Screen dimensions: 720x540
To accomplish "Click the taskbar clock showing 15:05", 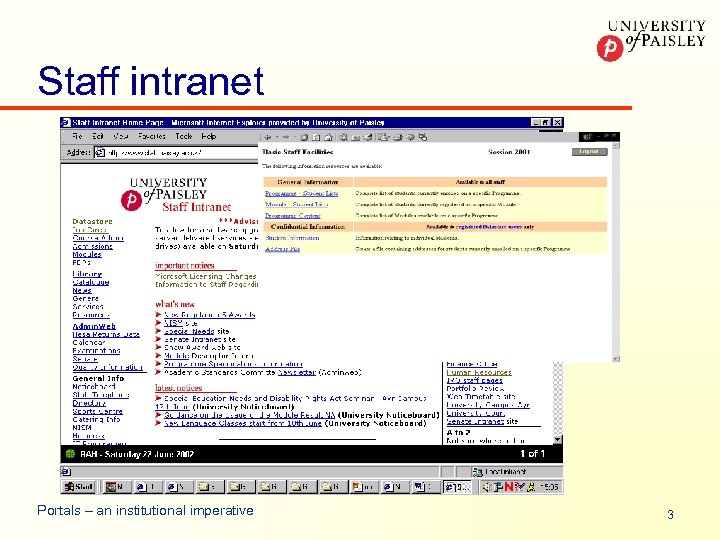I will pos(549,487).
